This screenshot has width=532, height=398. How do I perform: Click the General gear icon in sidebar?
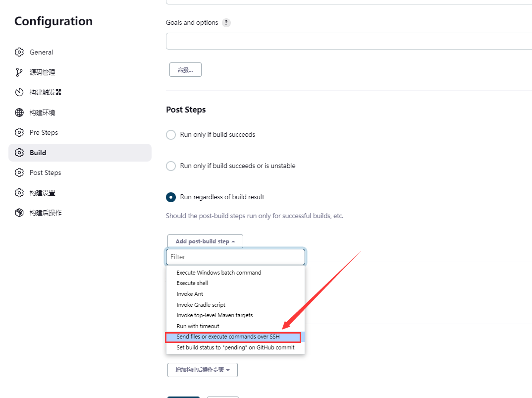click(x=19, y=52)
